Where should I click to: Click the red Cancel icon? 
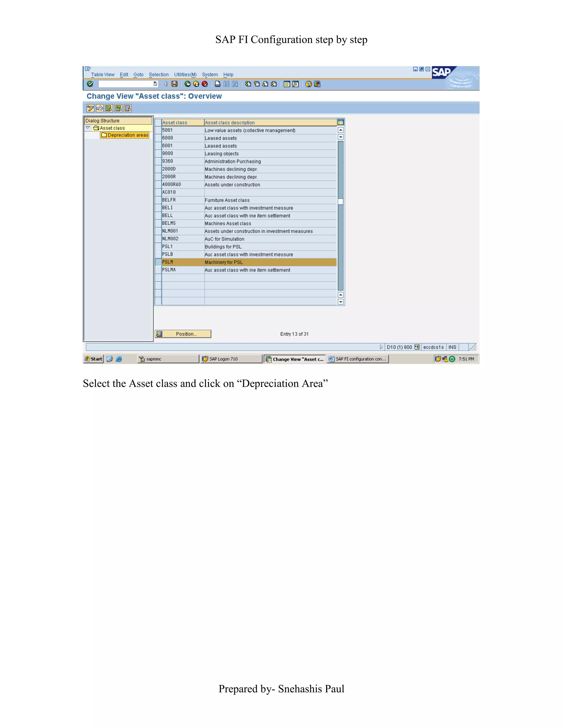coord(205,84)
